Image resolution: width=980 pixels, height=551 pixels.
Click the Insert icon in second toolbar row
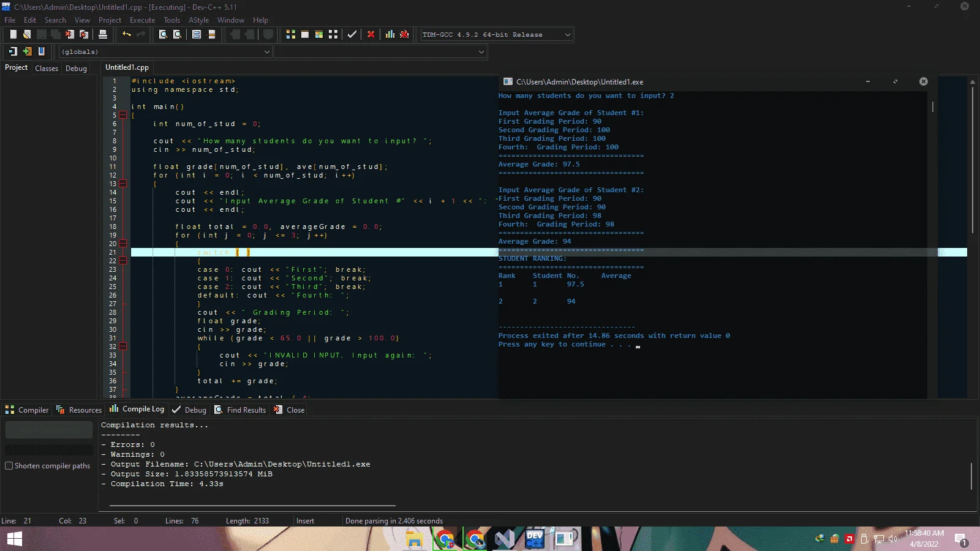(13, 51)
